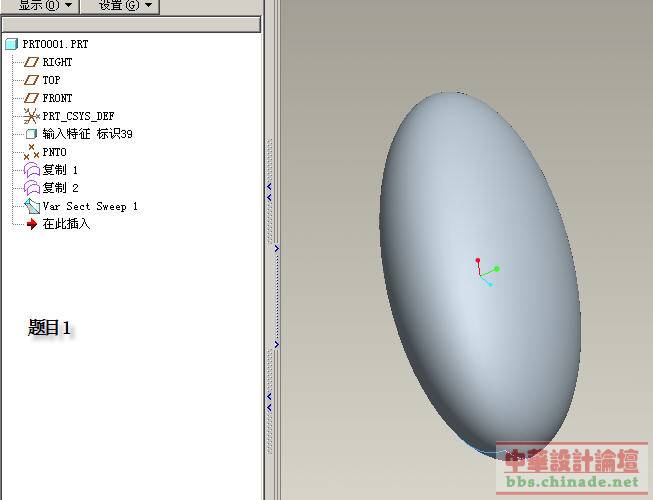Click the PRT_CSYS_DEF coordinate system icon

click(x=31, y=116)
